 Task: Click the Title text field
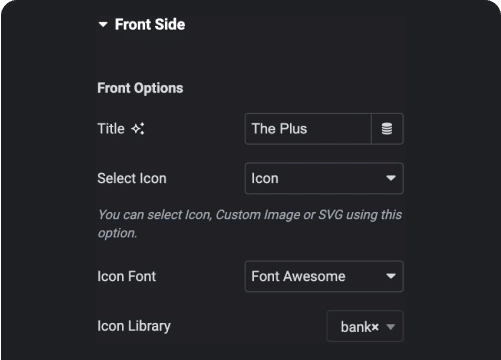308,129
